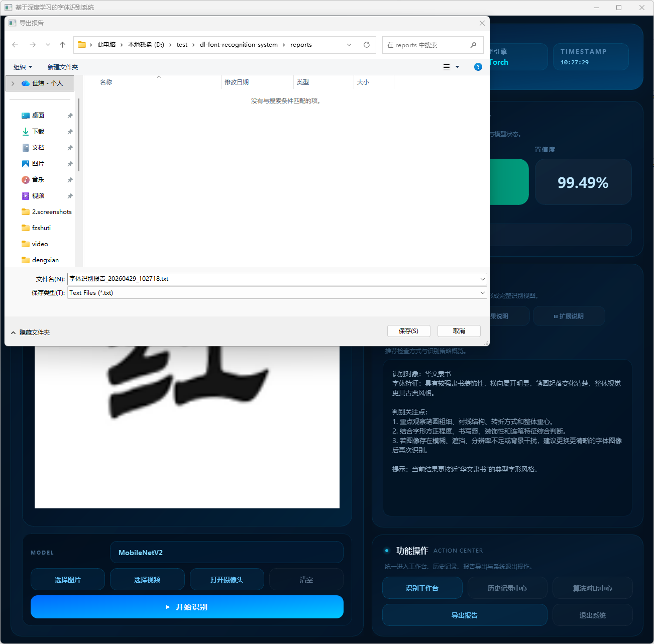Open the help question mark icon
The height and width of the screenshot is (644, 654).
point(478,67)
